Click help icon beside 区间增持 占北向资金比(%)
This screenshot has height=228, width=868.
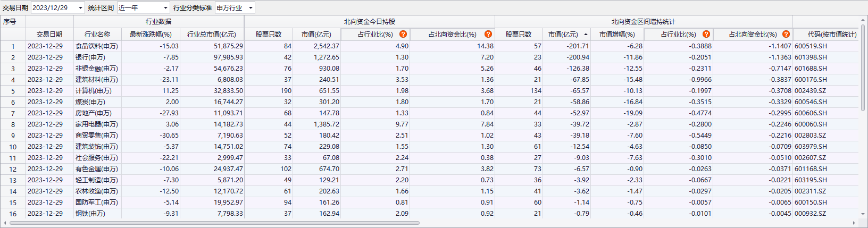pos(786,35)
